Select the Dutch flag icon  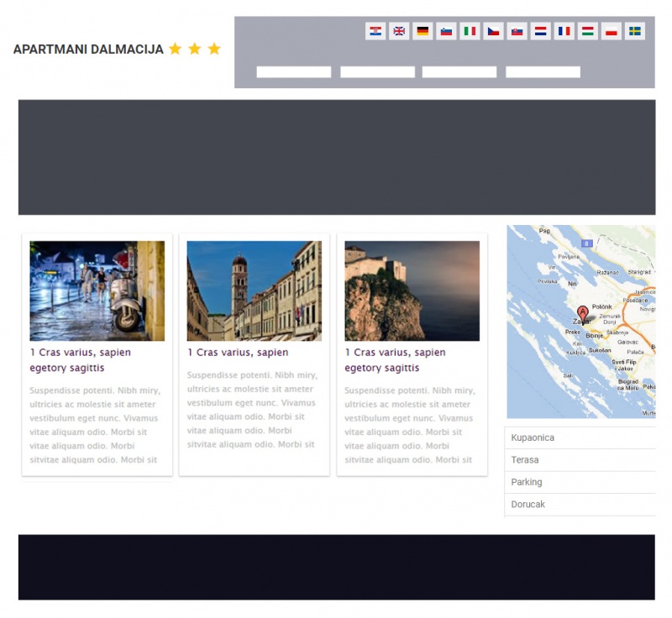click(541, 31)
